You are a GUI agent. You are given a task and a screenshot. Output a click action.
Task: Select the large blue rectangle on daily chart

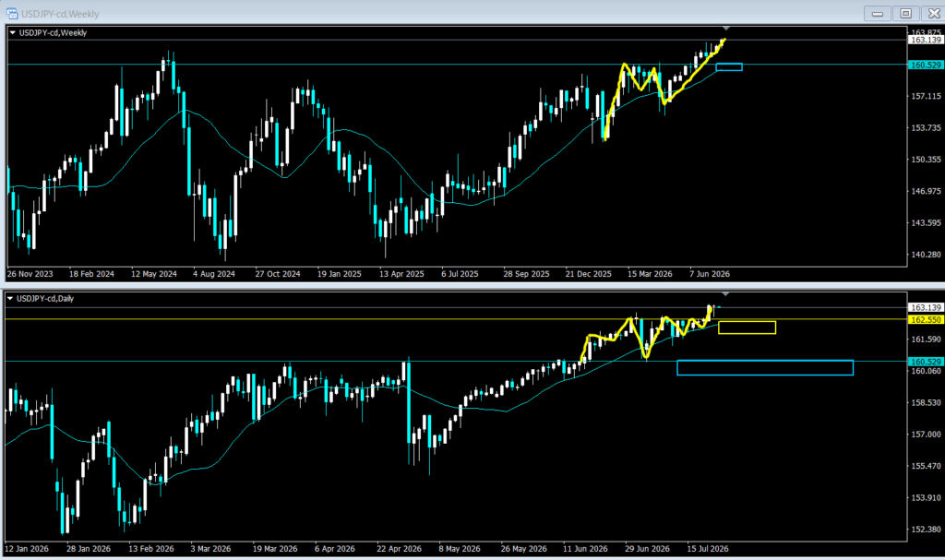pos(765,368)
